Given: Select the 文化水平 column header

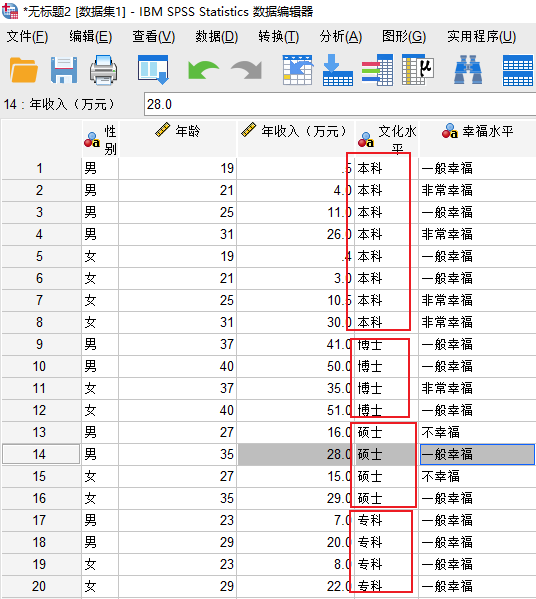Looking at the screenshot, I should [387, 139].
